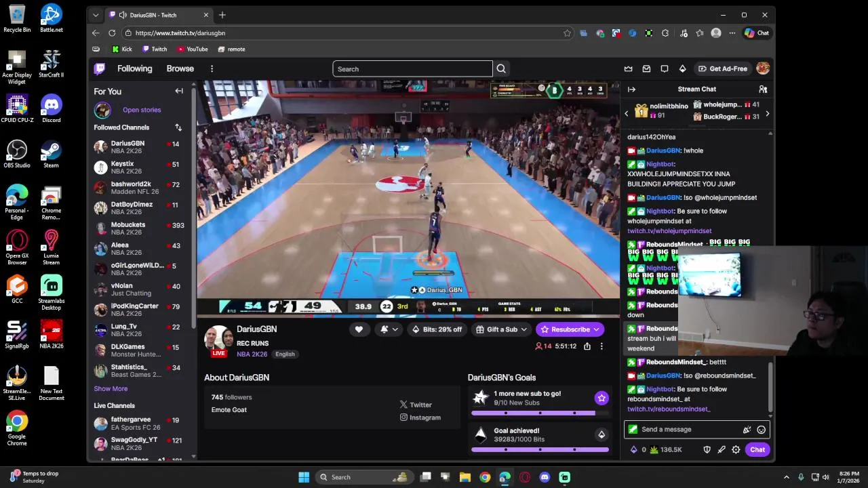Click the remote bookmark folder
The width and height of the screenshot is (868, 488).
[x=231, y=49]
